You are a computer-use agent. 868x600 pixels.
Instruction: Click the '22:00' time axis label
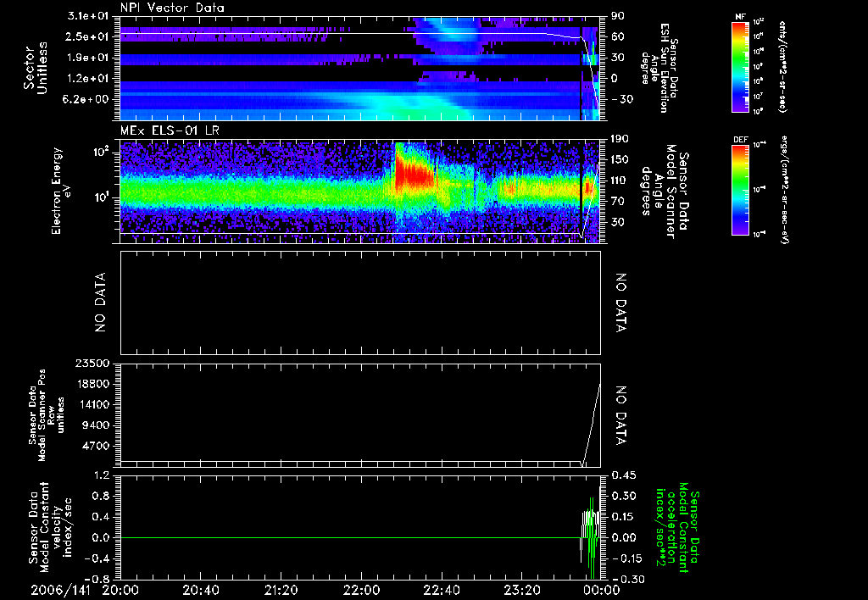pos(361,590)
